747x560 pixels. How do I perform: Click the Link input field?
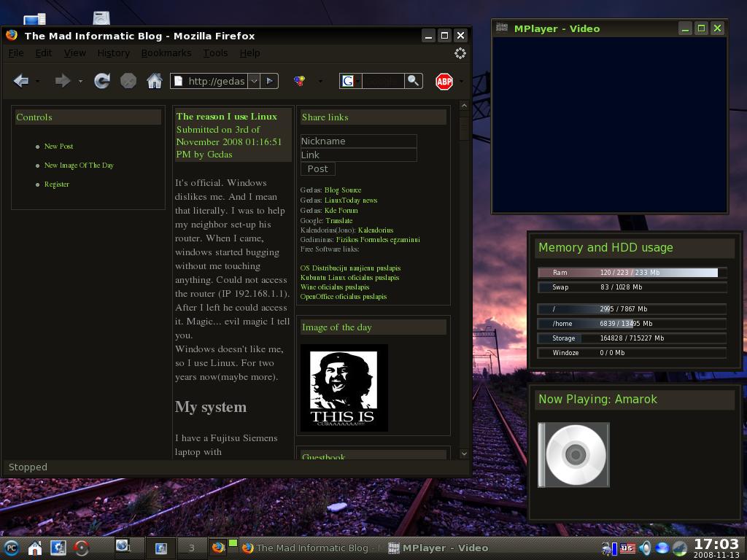[x=359, y=155]
